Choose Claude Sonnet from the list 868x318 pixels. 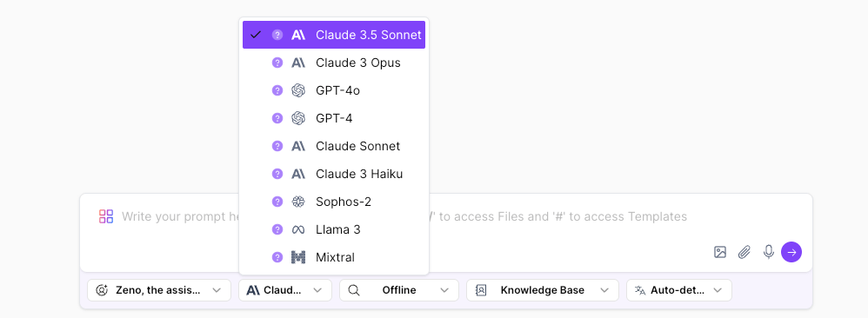pyautogui.click(x=334, y=146)
